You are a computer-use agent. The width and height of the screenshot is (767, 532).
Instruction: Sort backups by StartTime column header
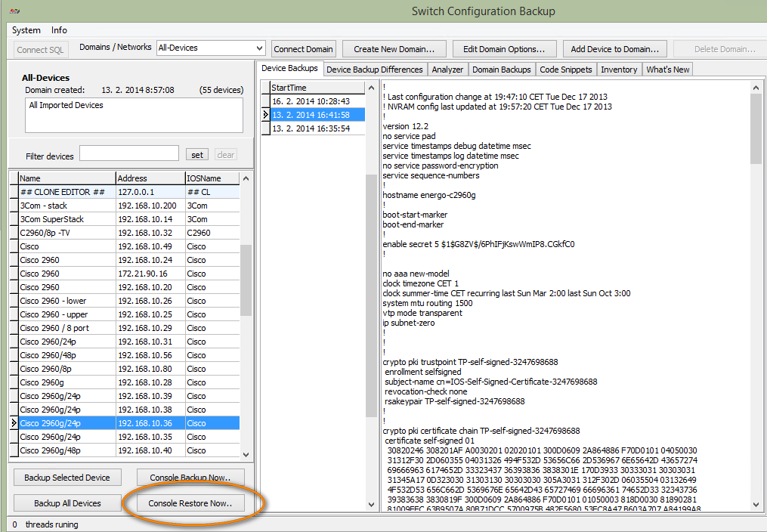(x=317, y=88)
